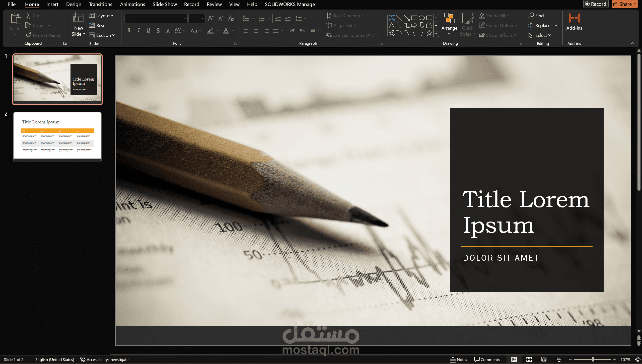Screen dimensions: 642x364
Task: Click the center align paragraph icon
Action: 256,31
